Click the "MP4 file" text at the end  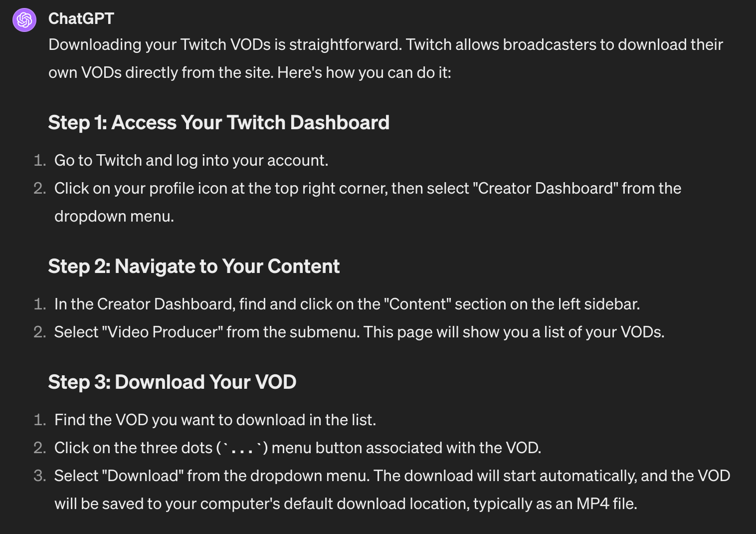pyautogui.click(x=606, y=504)
